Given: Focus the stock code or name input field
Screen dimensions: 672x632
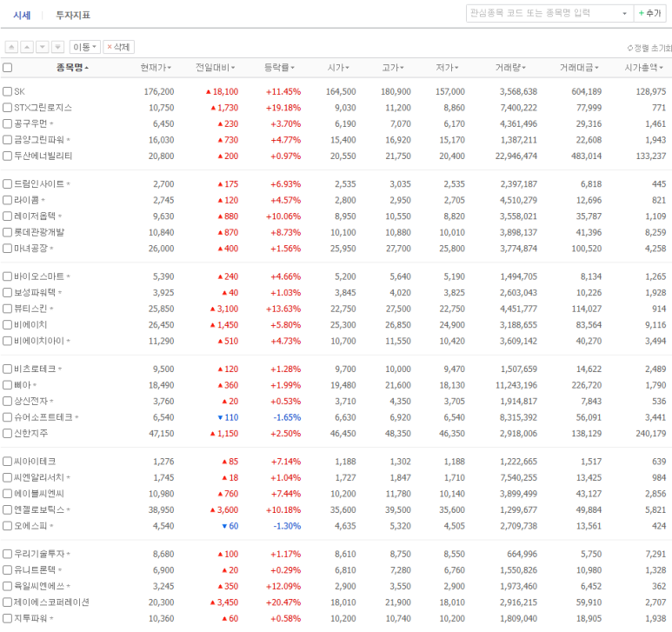Looking at the screenshot, I should click(543, 13).
